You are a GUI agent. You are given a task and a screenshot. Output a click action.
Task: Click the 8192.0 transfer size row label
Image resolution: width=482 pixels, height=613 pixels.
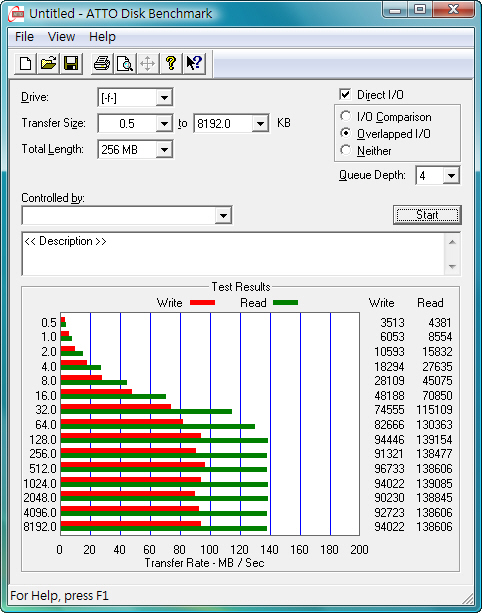pos(40,527)
